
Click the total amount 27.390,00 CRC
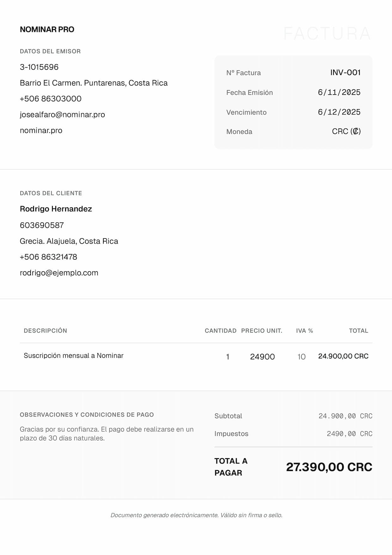tap(329, 467)
